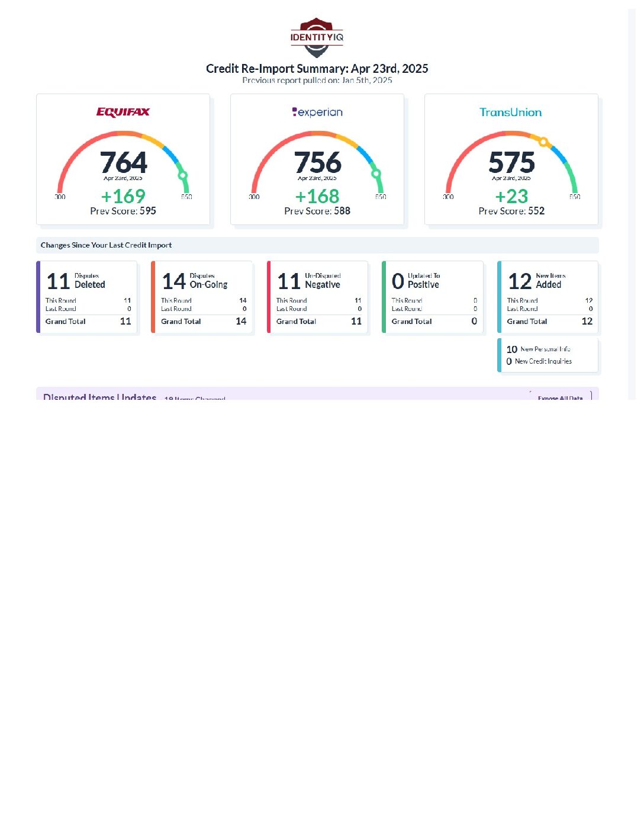Click "Prev Score: 552" under TransUnion

click(511, 211)
